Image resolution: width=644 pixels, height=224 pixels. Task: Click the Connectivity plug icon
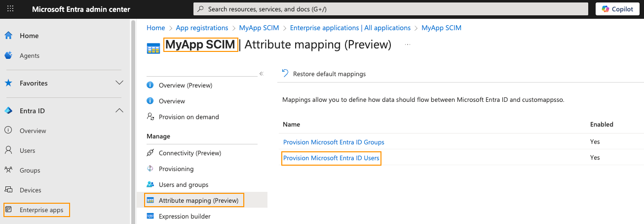click(151, 153)
